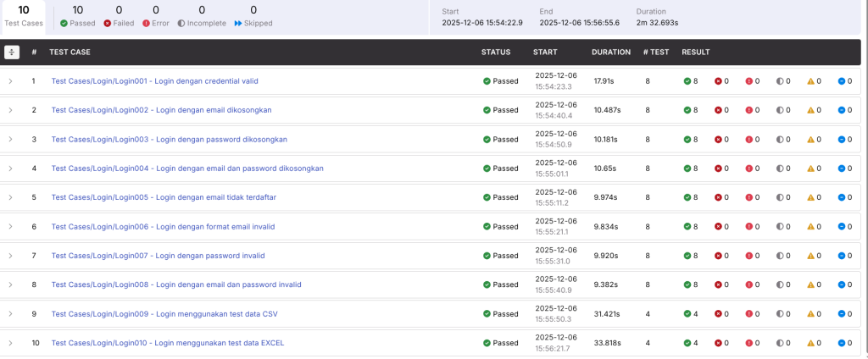Toggle expand all rows button in table header
The image size is (868, 359).
(x=12, y=52)
